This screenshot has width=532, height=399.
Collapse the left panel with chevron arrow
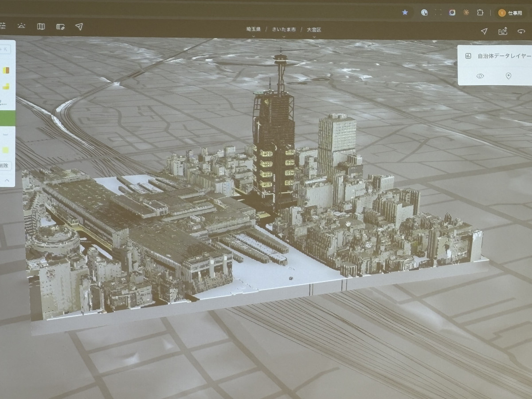pos(7,180)
